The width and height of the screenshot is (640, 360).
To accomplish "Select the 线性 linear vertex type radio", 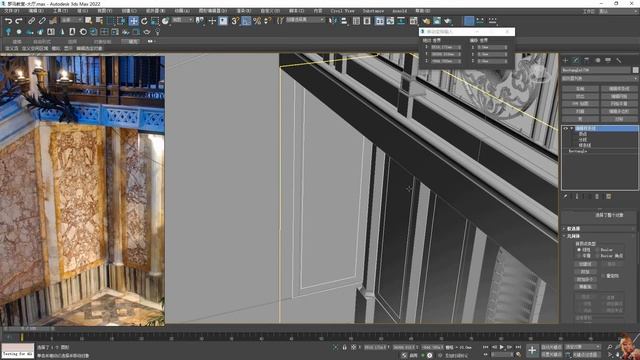I will pyautogui.click(x=579, y=249).
